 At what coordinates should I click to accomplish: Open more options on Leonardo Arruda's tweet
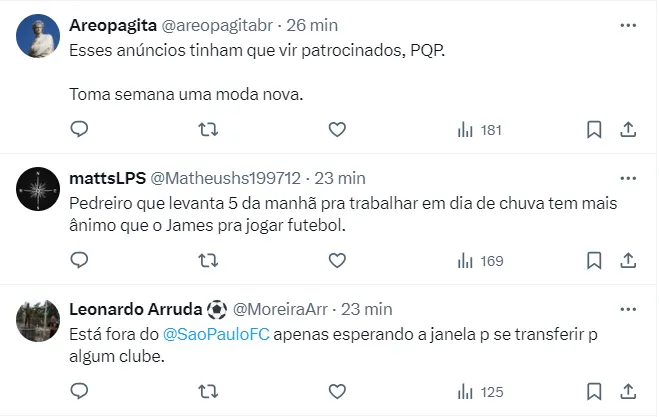(x=627, y=308)
